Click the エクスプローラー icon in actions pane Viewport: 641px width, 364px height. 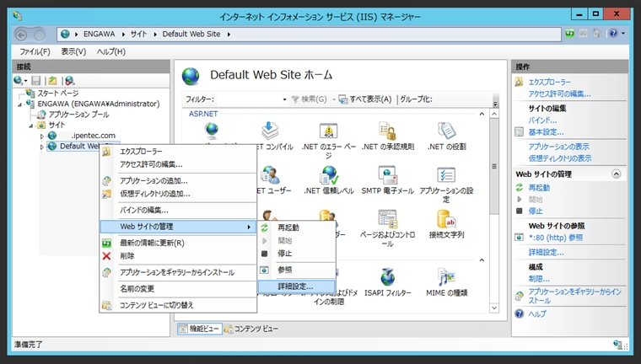pyautogui.click(x=519, y=82)
